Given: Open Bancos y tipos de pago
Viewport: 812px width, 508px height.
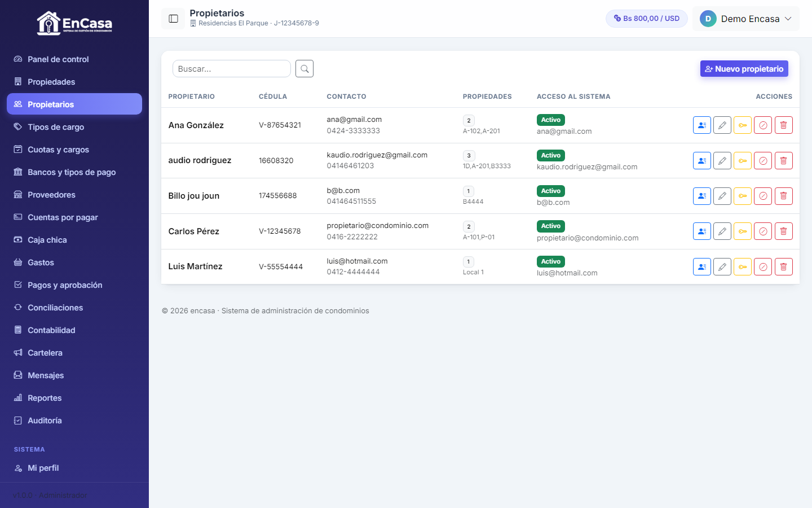Looking at the screenshot, I should tap(74, 172).
